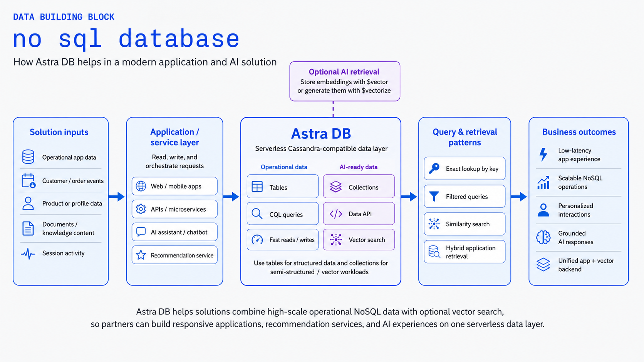
Task: Select the AI assistant / chatbot box
Action: pyautogui.click(x=174, y=232)
